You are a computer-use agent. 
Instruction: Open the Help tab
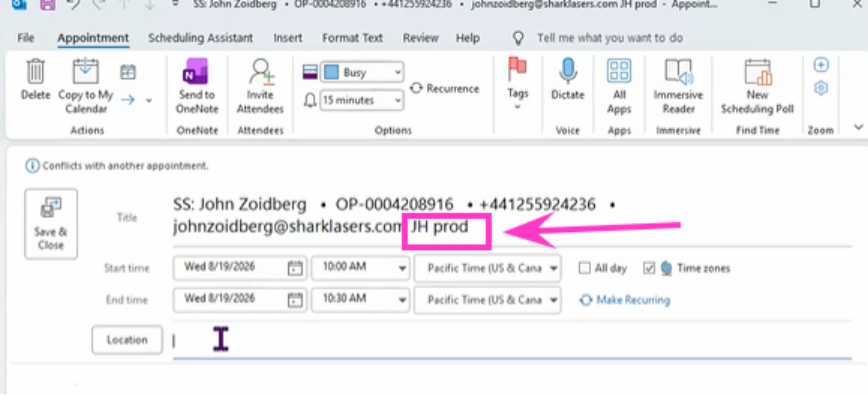[467, 38]
